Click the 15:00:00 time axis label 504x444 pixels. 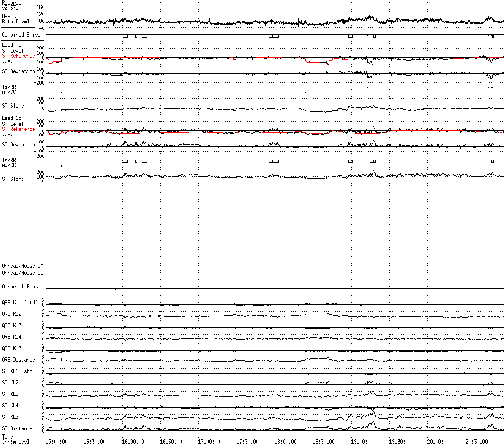[57, 442]
